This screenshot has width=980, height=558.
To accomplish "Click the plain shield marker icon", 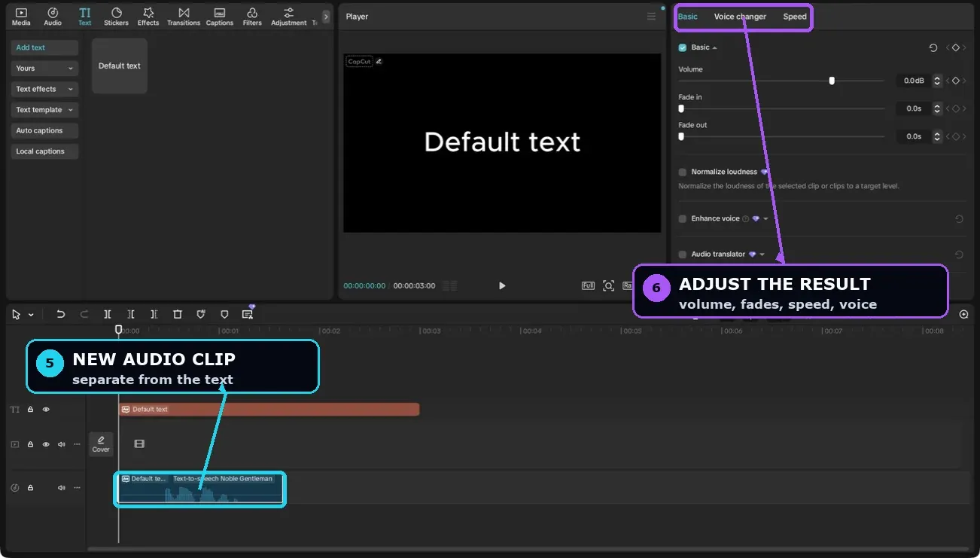I will pos(224,314).
